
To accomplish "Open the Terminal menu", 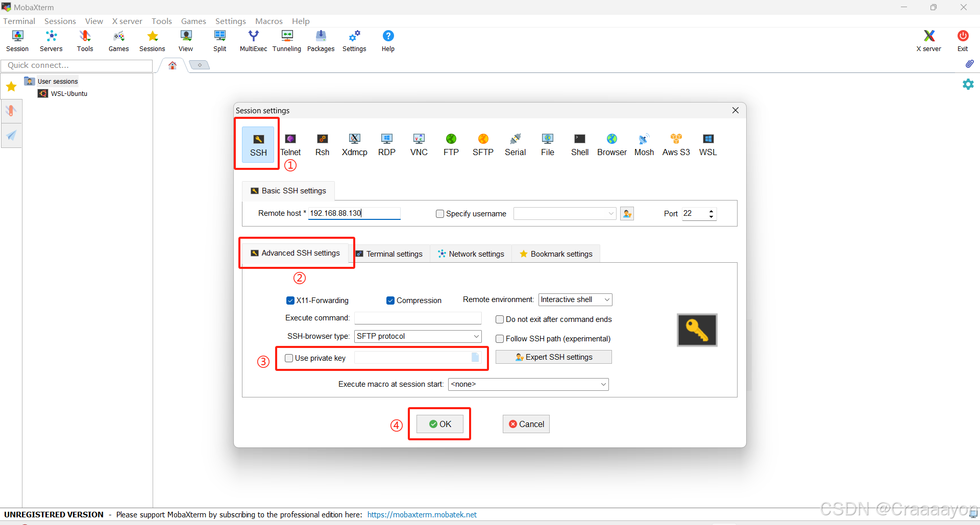I will [x=19, y=21].
